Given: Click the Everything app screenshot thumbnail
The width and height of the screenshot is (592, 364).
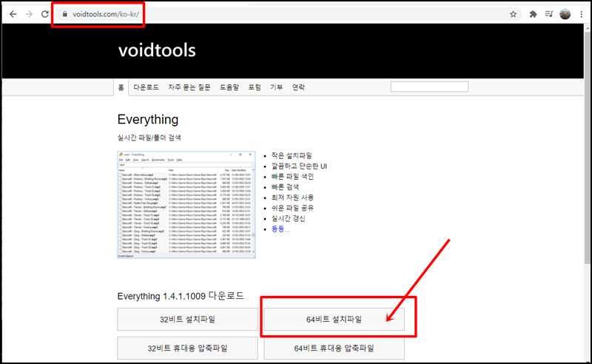Looking at the screenshot, I should pos(186,205).
